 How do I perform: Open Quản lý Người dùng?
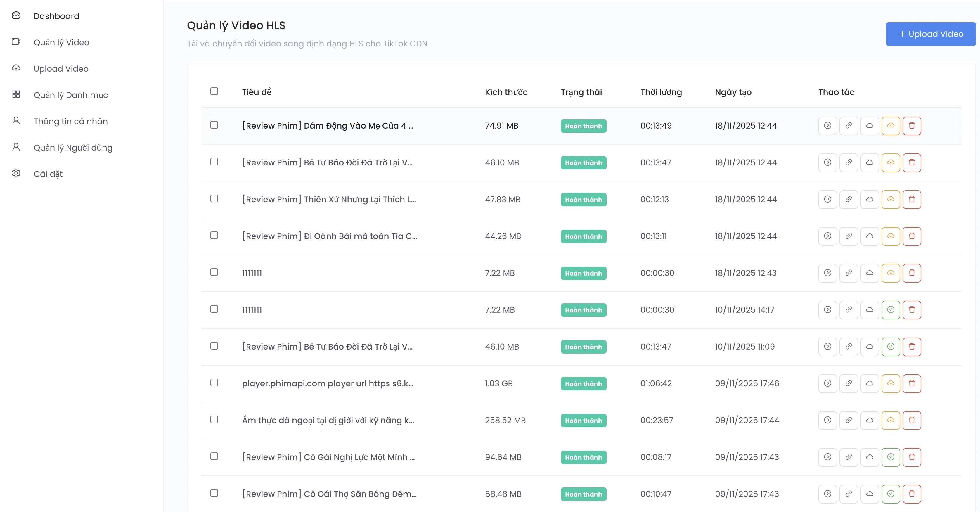tap(73, 147)
